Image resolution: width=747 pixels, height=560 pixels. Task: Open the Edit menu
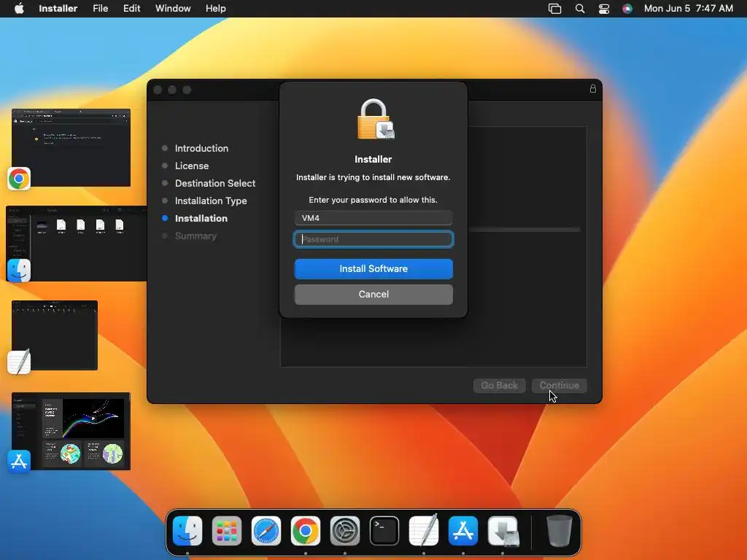131,8
